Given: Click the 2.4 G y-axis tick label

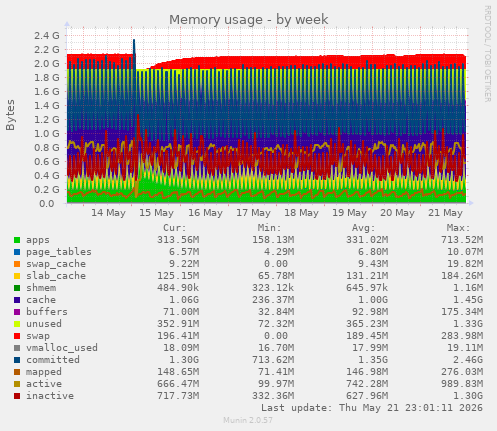Looking at the screenshot, I should 47,36.
